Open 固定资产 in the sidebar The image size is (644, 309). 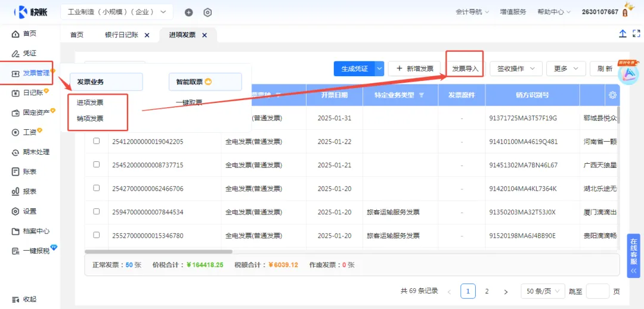pos(33,113)
